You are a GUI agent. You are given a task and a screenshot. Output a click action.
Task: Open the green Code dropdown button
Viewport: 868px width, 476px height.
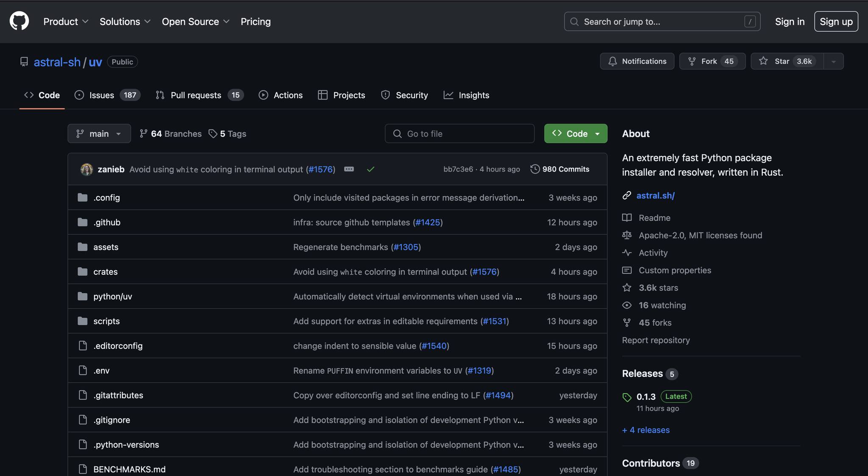(x=576, y=133)
